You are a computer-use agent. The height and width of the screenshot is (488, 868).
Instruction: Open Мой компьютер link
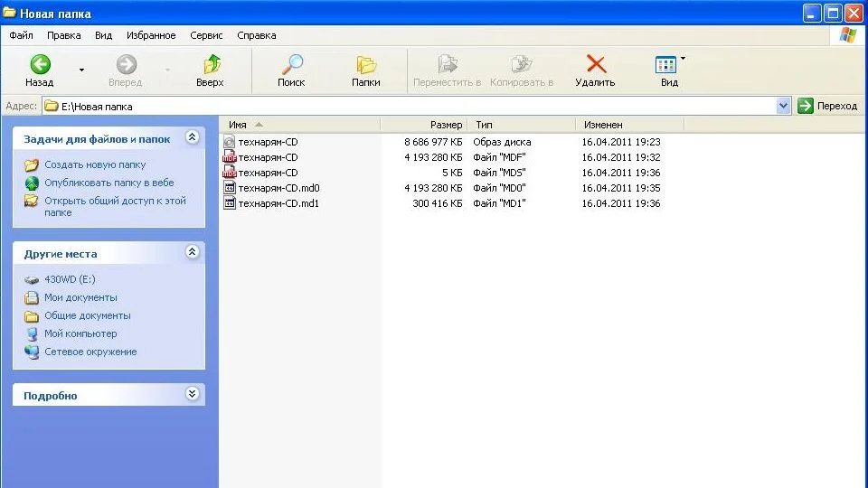80,333
